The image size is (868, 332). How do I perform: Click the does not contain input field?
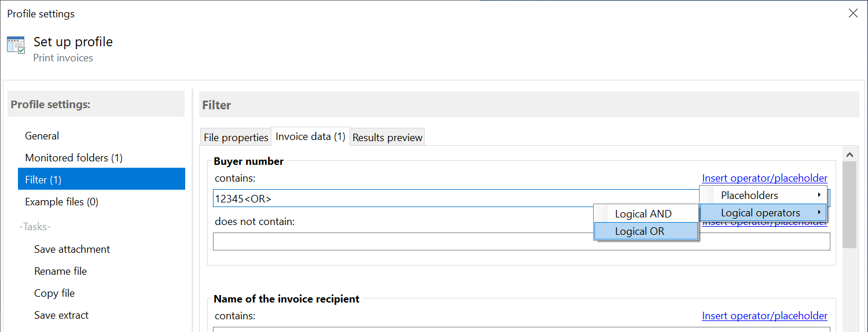click(521, 241)
